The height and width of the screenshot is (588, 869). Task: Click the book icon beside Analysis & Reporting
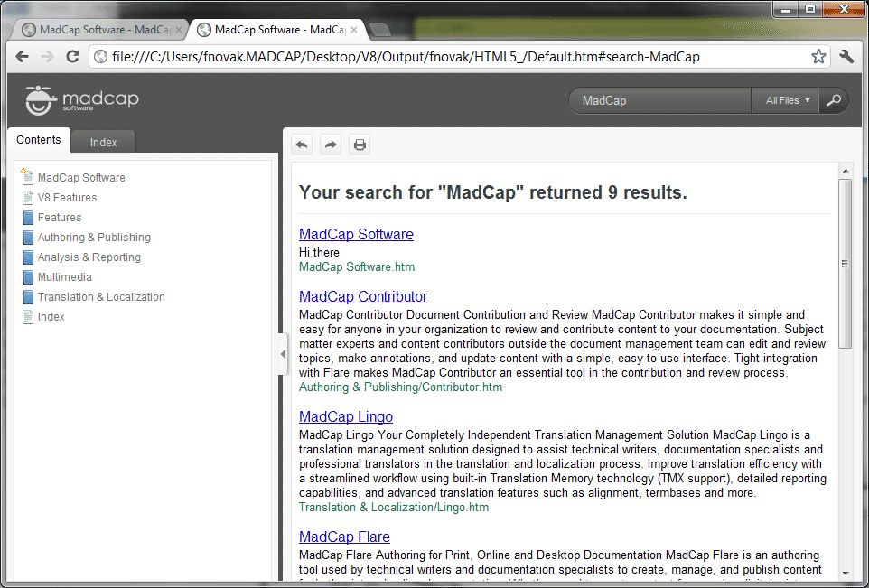point(28,257)
